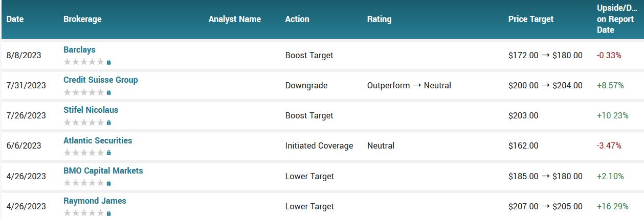Click the star rating under Barclays
Image resolution: width=644 pixels, height=219 pixels.
[x=84, y=62]
